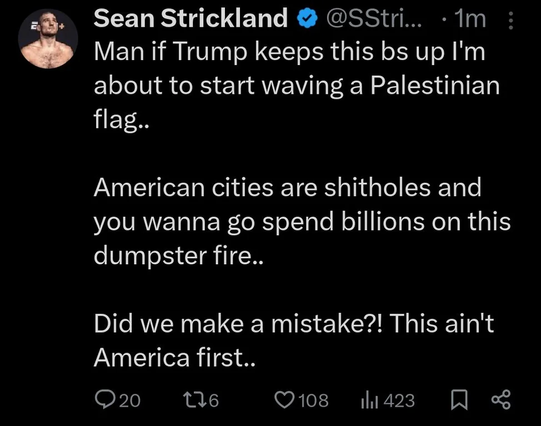Click the line 'Man if Trump keeps this bs up I'm'
541x426 pixels.
(289, 52)
